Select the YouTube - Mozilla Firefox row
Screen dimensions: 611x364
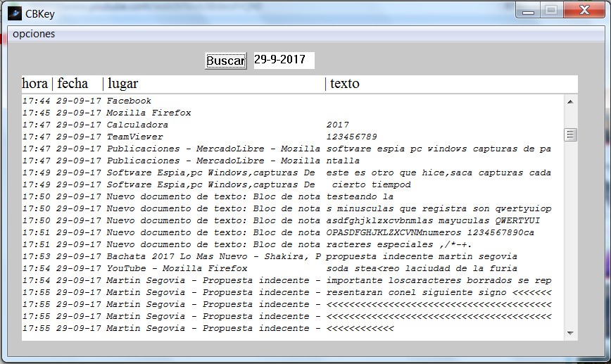pyautogui.click(x=293, y=268)
